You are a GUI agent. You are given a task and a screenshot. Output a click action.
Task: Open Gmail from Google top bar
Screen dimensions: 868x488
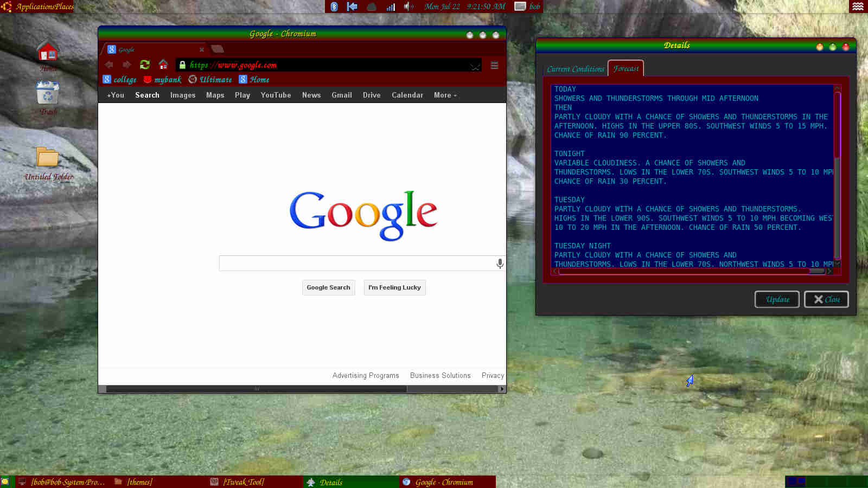coord(342,95)
